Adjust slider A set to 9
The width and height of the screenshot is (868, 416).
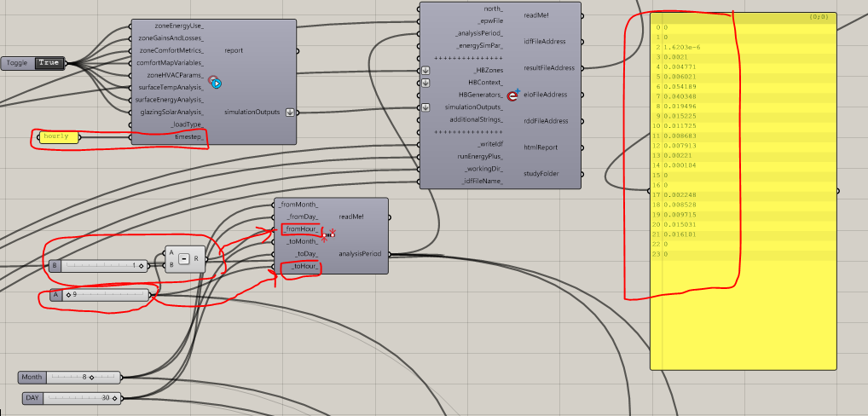[x=106, y=295]
